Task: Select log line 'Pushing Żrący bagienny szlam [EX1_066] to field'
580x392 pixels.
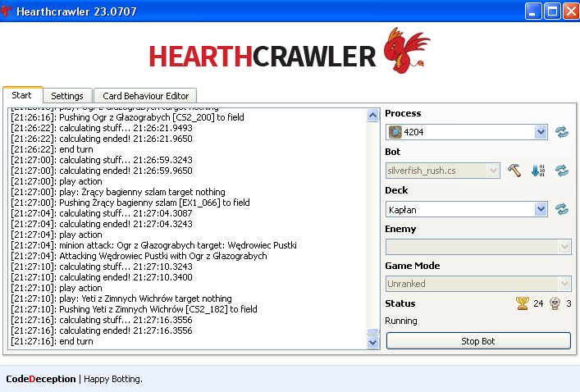Action: 130,203
